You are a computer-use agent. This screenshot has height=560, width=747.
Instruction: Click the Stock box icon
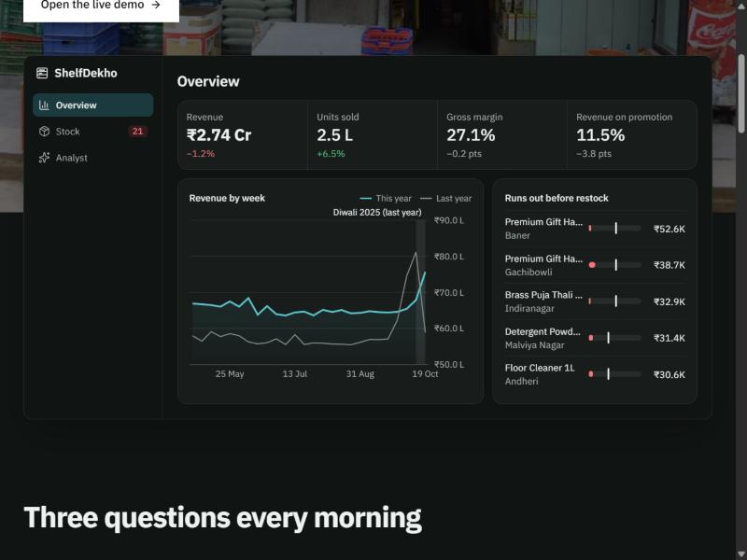[x=44, y=132]
